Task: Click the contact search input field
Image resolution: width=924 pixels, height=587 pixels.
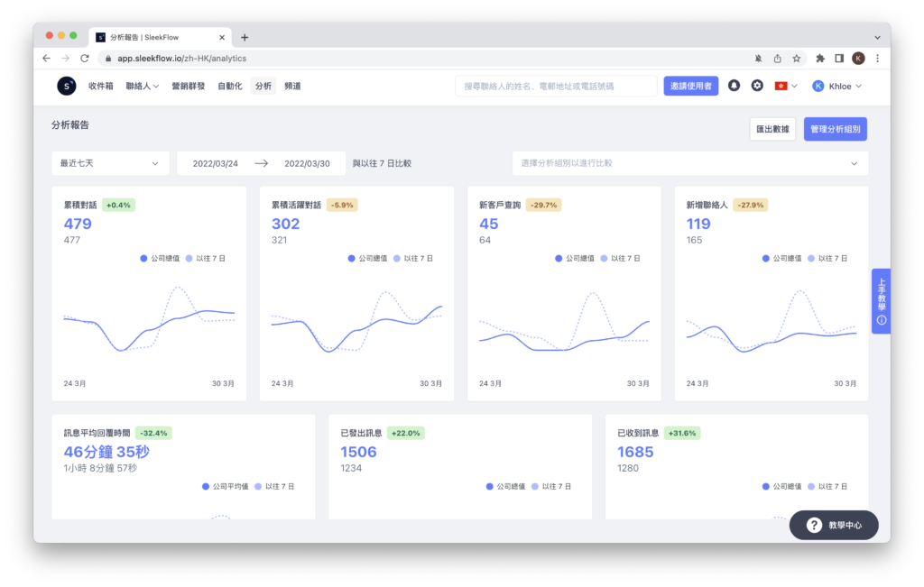Action: click(x=556, y=86)
